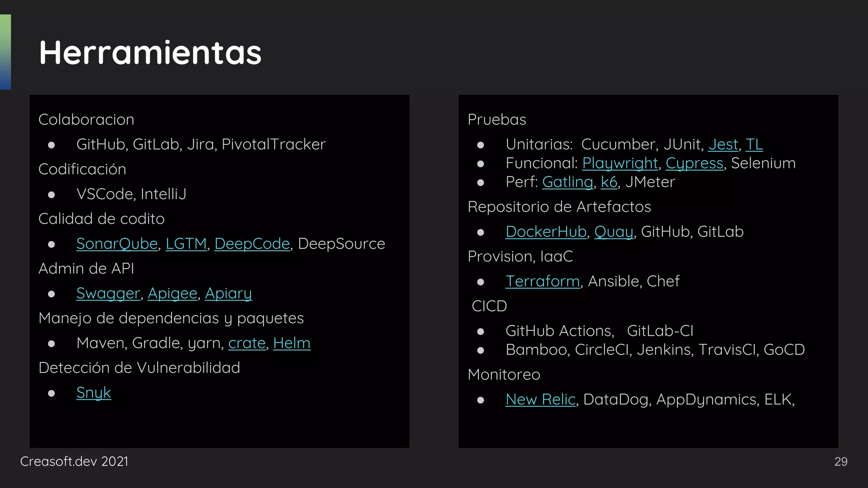Select the GitHub Actions, GitLab-CI line
868x488 pixels.
click(599, 331)
